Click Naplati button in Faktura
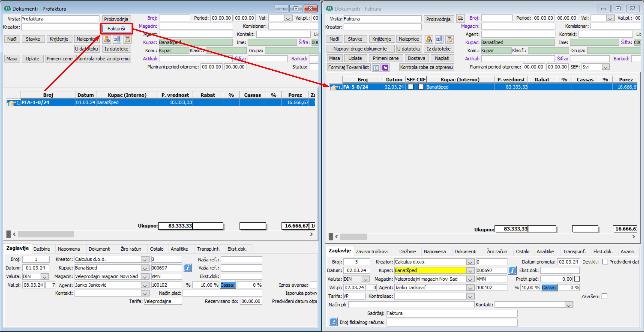The image size is (644, 332). point(442,58)
